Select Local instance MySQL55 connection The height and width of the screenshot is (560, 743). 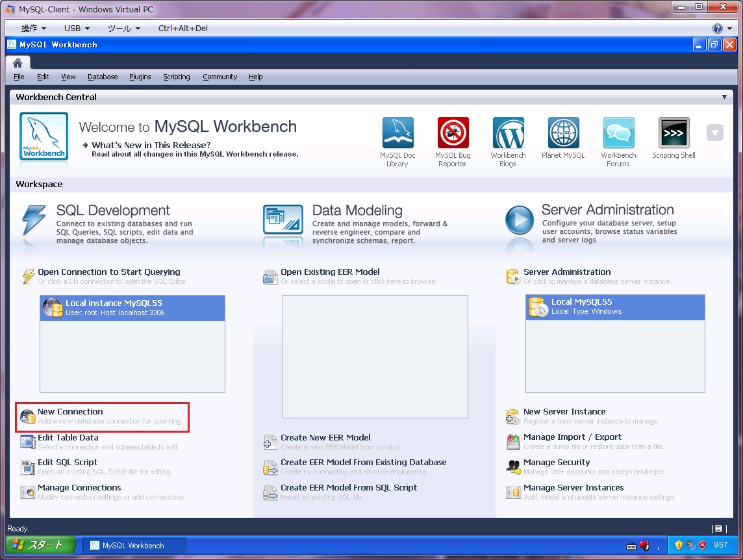(132, 308)
